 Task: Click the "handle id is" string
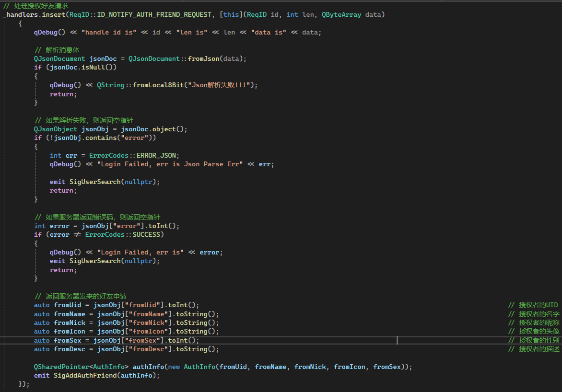pos(108,32)
